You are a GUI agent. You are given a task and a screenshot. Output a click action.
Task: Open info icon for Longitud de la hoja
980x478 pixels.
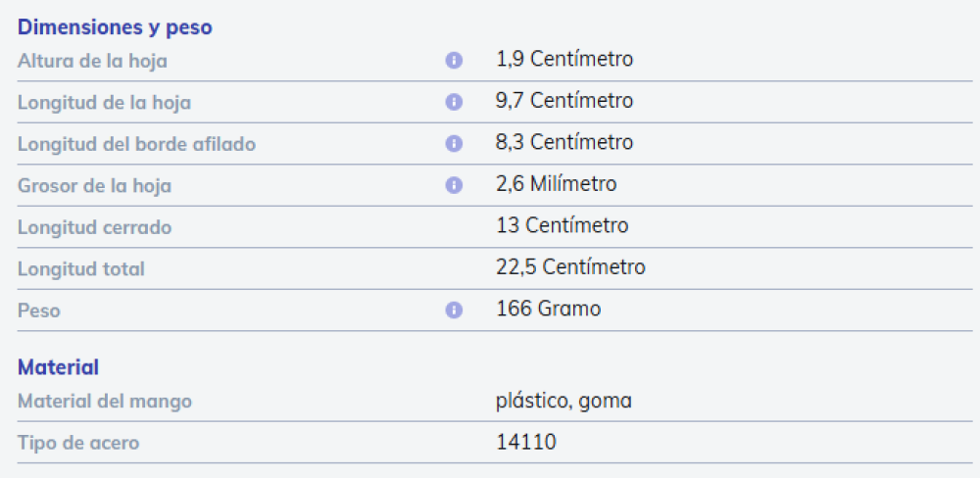(454, 103)
